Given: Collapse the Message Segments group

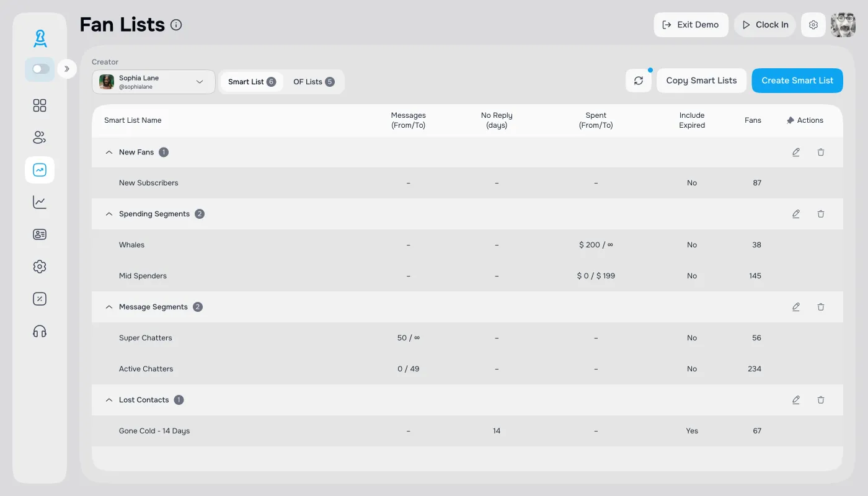Looking at the screenshot, I should [109, 307].
